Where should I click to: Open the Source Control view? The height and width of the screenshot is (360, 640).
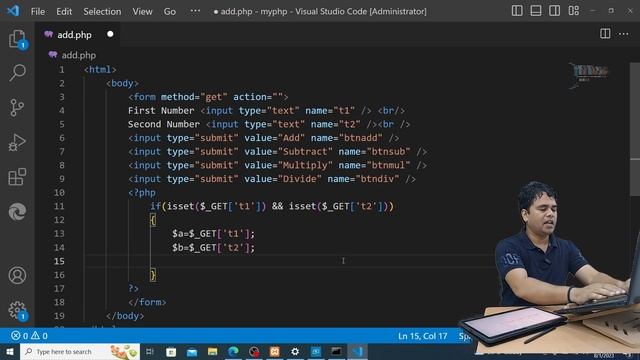click(17, 107)
